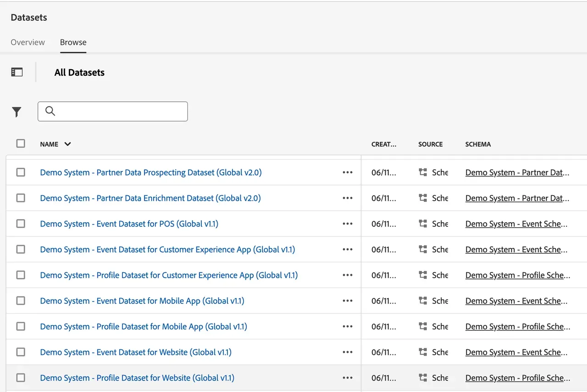Viewport: 587px width, 392px height.
Task: Click the dataset search input field
Action: click(113, 111)
